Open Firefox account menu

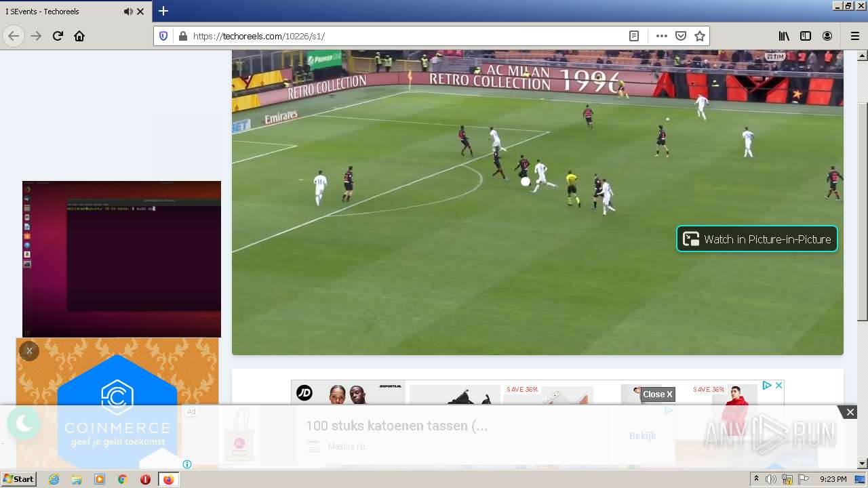pos(827,36)
